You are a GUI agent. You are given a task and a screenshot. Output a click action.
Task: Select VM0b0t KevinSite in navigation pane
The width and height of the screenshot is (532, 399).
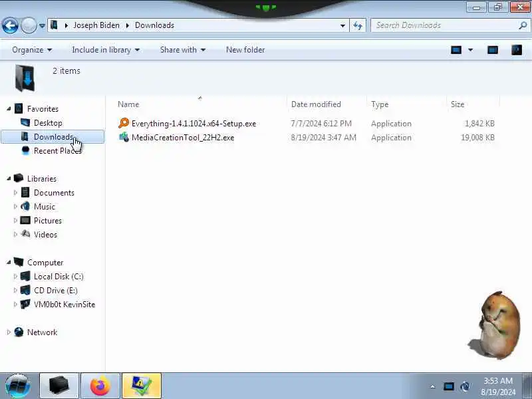pyautogui.click(x=64, y=305)
